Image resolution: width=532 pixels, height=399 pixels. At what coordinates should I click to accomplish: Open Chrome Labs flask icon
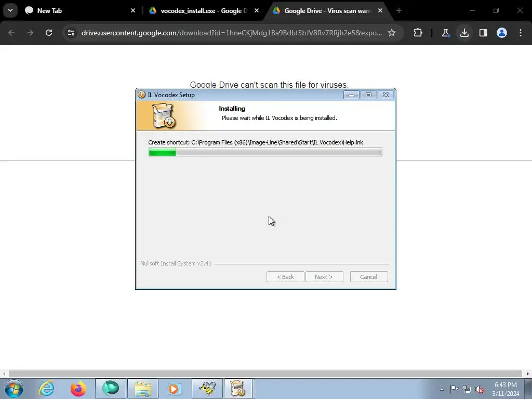click(445, 33)
